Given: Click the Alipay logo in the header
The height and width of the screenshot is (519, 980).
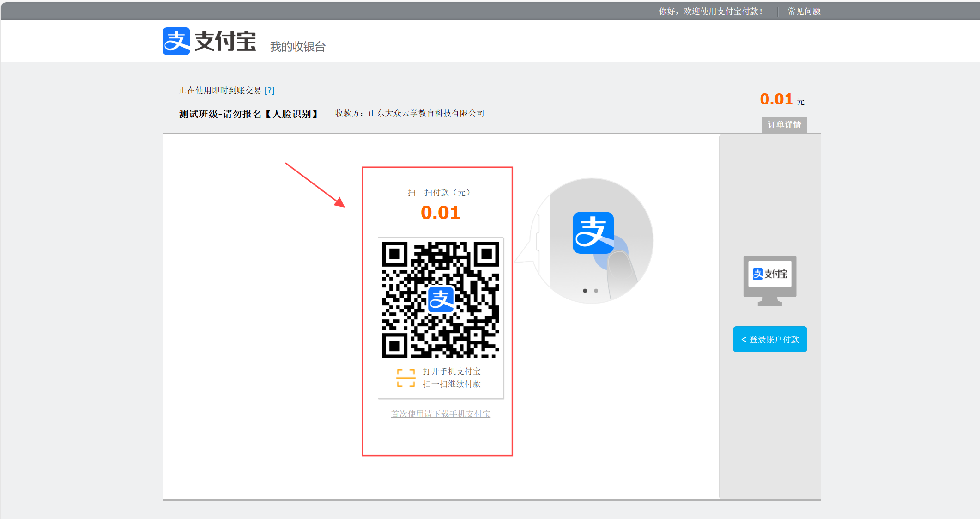Looking at the screenshot, I should point(209,41).
